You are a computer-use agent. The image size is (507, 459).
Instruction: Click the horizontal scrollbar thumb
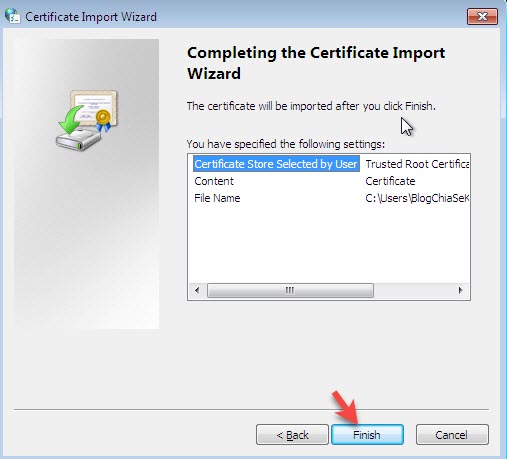290,290
